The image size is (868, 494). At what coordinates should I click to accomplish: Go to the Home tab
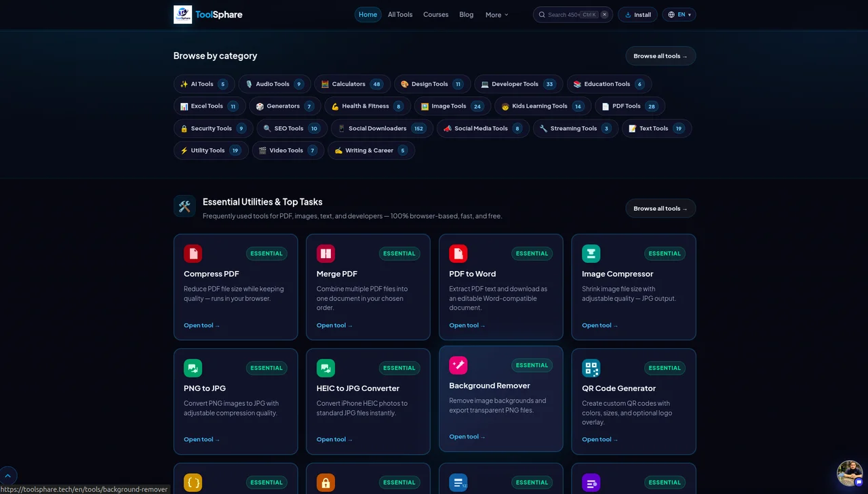(368, 14)
